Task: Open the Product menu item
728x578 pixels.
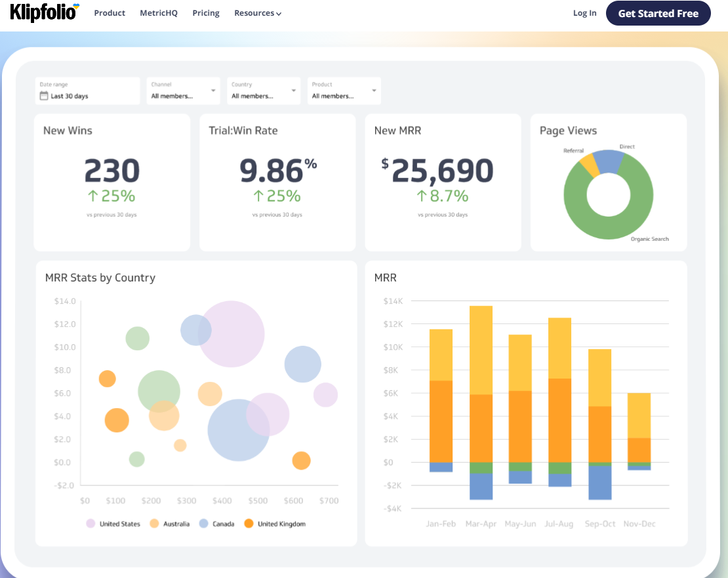Action: coord(110,13)
